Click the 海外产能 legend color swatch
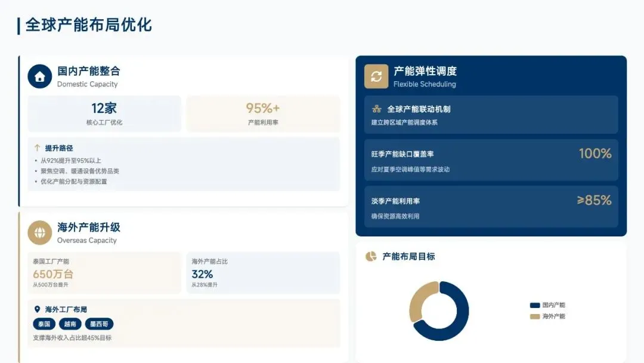 point(535,316)
